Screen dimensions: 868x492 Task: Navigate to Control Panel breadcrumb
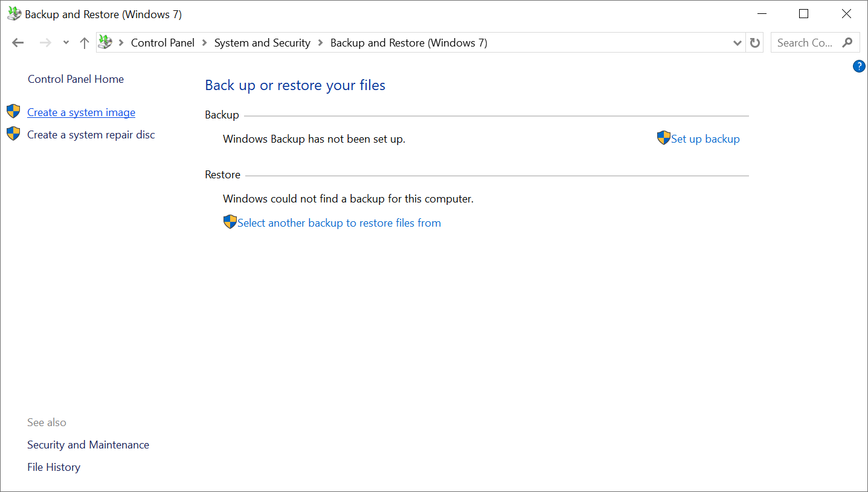162,43
